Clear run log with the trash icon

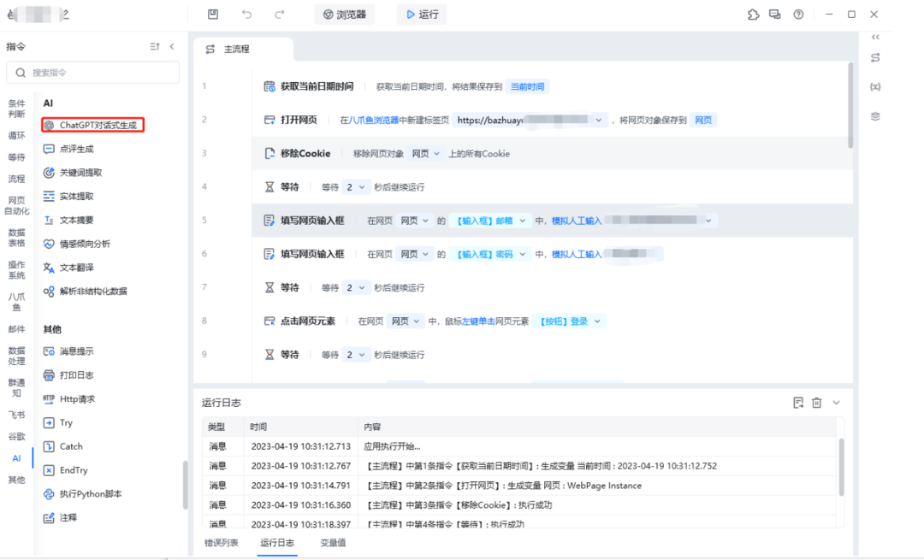pos(816,402)
